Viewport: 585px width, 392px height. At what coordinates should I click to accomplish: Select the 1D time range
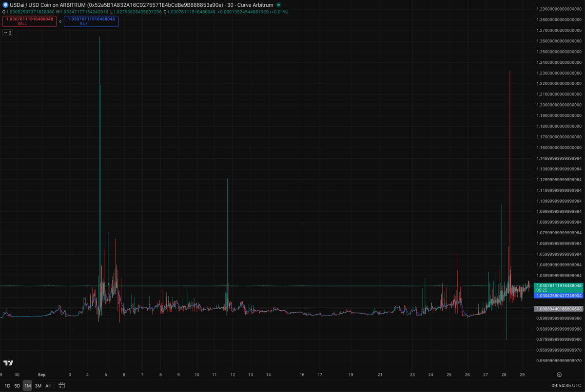(7, 386)
